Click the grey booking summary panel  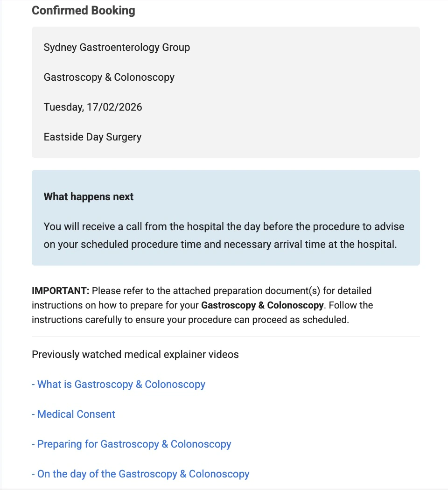pos(226,92)
